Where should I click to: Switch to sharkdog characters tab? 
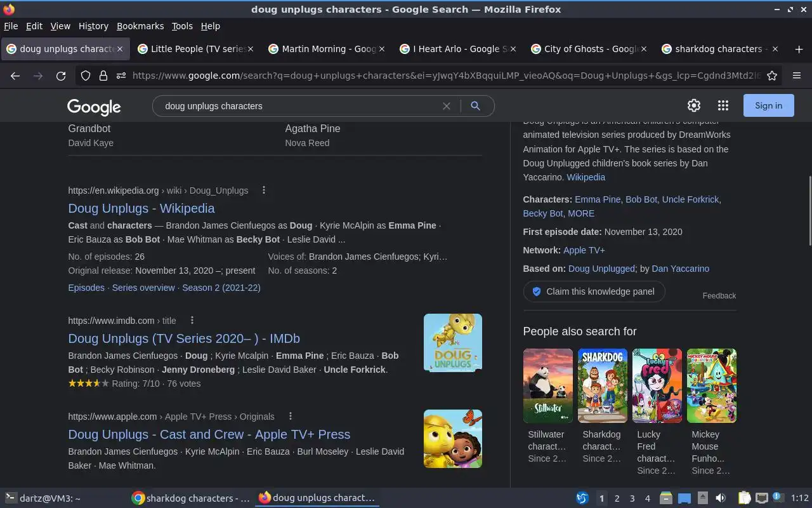pos(719,49)
